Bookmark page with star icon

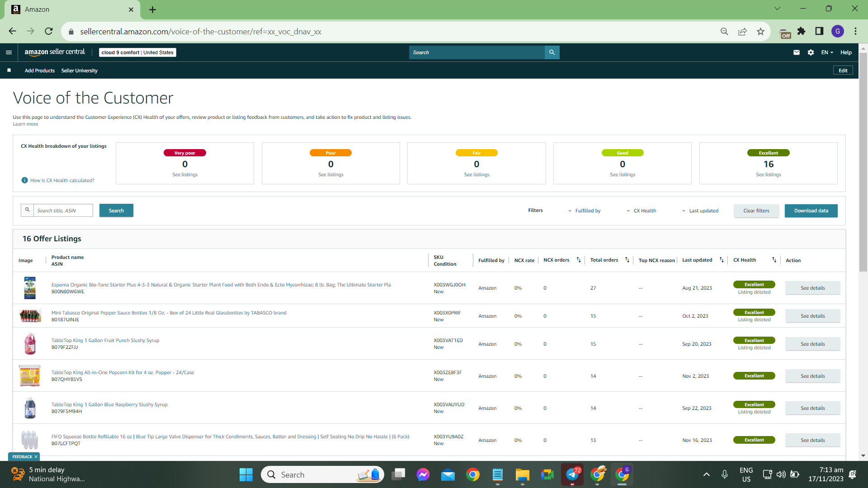(760, 31)
